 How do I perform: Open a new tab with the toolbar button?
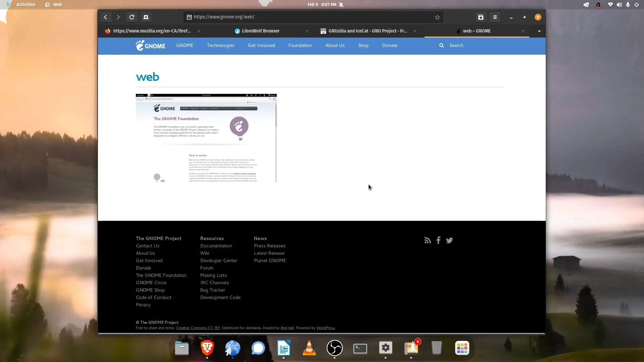146,17
